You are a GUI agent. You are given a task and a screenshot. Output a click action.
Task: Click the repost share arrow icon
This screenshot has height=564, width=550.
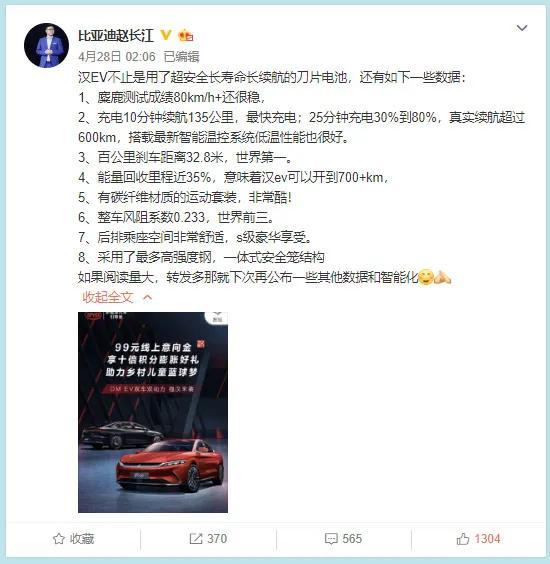tap(196, 538)
